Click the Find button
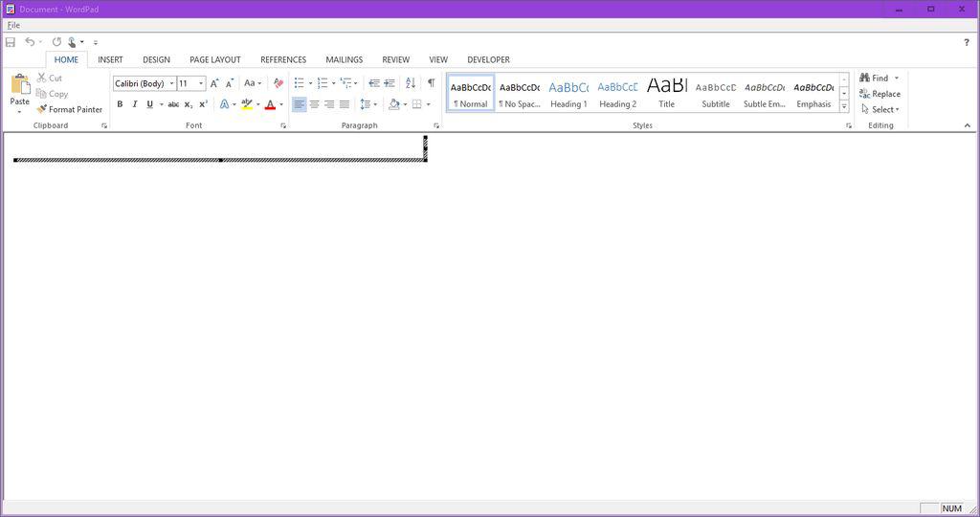 pos(874,78)
